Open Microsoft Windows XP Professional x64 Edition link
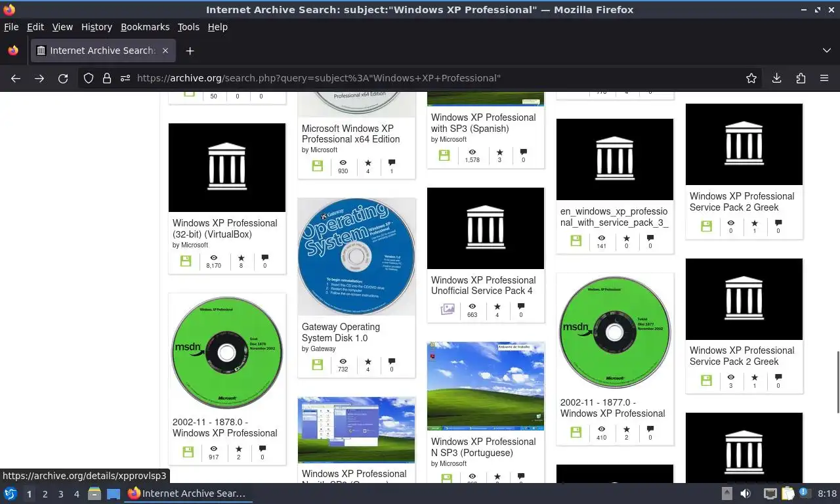This screenshot has height=504, width=840. [x=350, y=134]
